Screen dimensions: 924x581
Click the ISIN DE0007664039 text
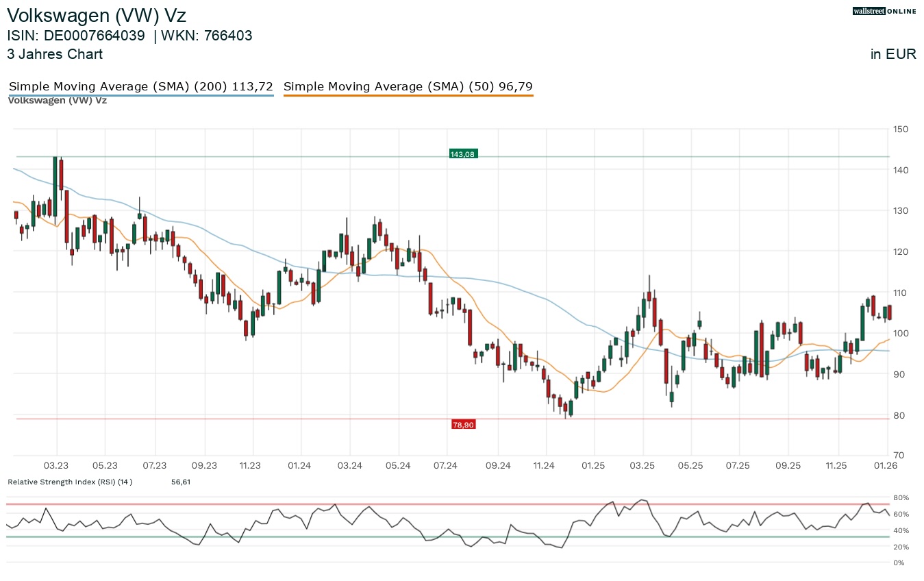click(x=76, y=36)
